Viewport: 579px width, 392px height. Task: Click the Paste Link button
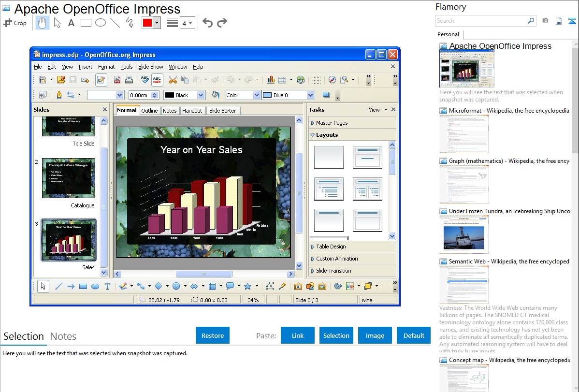298,335
